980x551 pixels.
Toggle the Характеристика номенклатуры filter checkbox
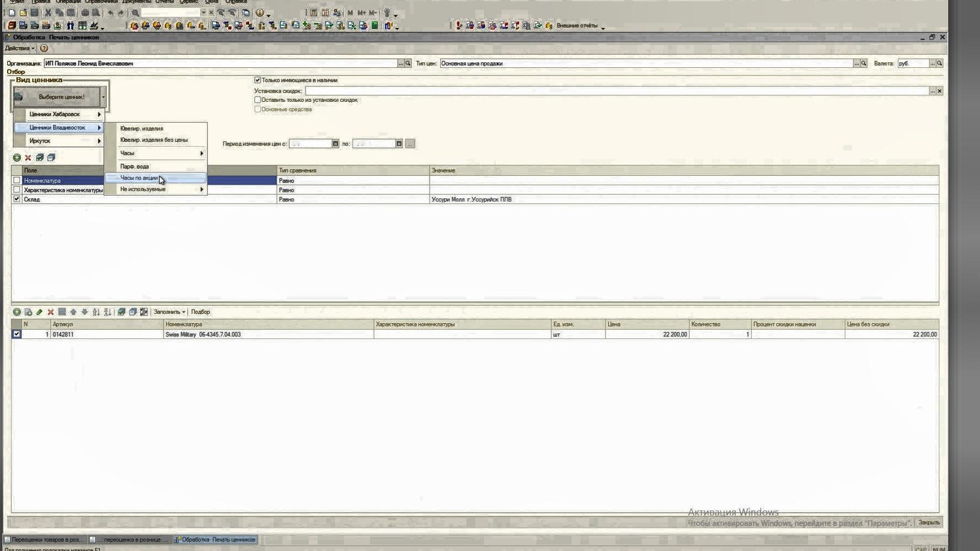tap(17, 190)
